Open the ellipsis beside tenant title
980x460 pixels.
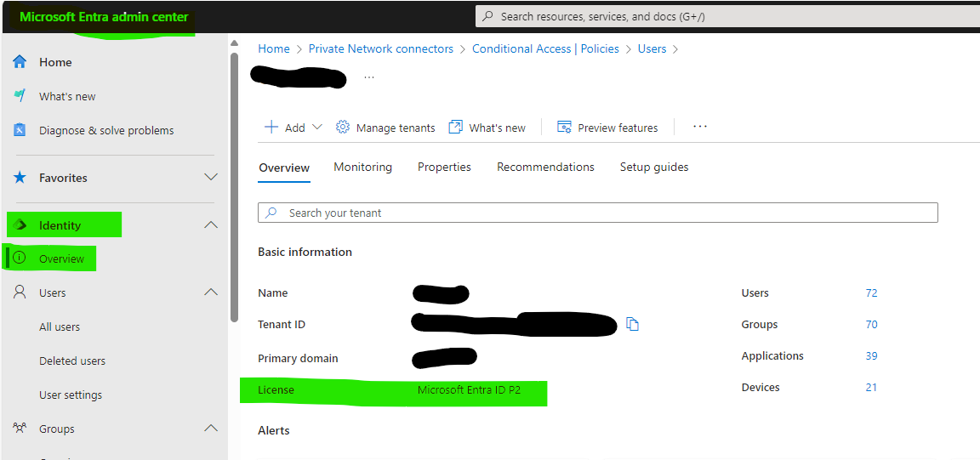click(x=369, y=77)
